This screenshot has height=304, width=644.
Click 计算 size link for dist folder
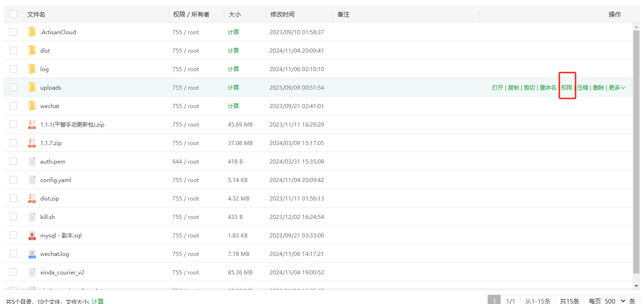click(233, 50)
